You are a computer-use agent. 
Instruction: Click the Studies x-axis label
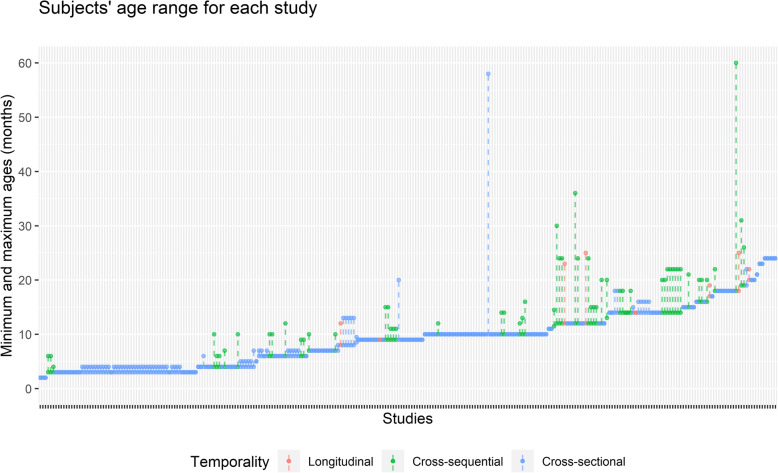[407, 421]
